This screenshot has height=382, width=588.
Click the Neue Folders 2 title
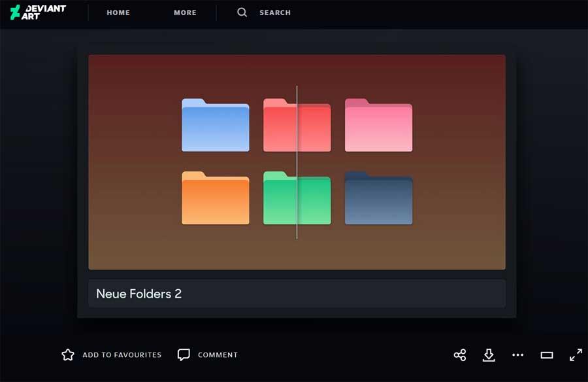tap(139, 294)
